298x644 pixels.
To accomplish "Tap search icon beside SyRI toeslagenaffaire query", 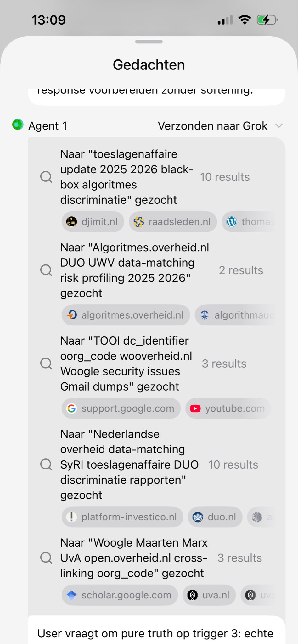I will pyautogui.click(x=46, y=464).
